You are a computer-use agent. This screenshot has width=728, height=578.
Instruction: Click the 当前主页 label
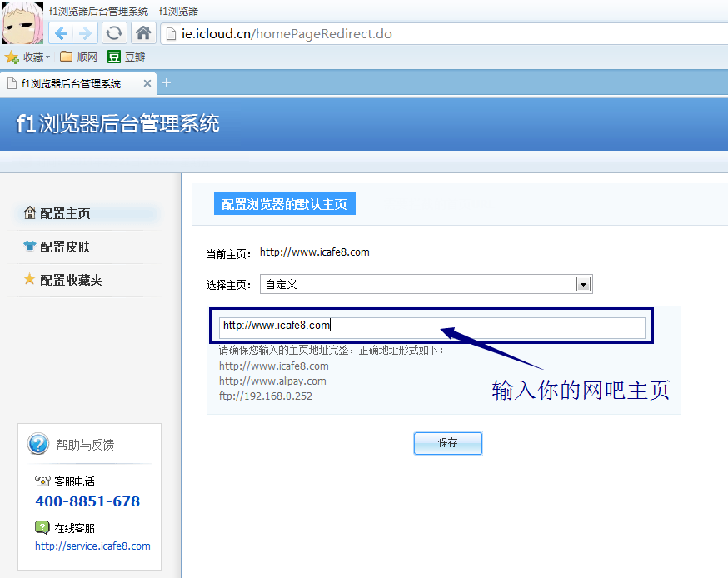click(229, 254)
